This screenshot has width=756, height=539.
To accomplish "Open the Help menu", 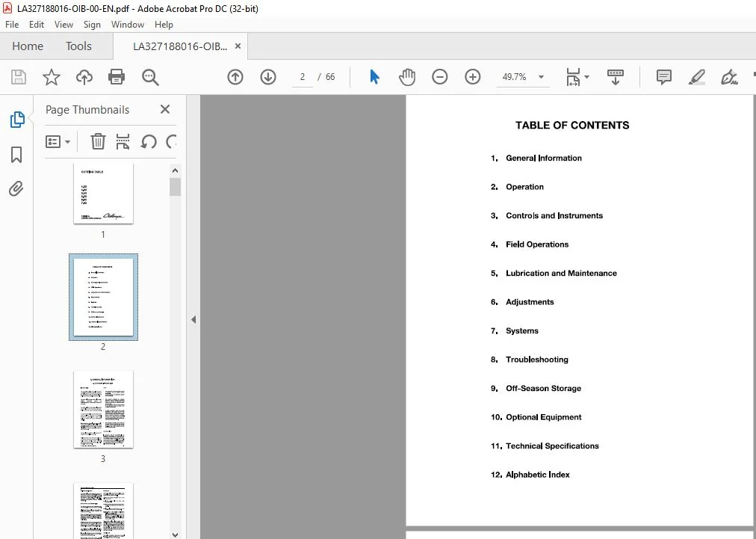I will [x=164, y=25].
